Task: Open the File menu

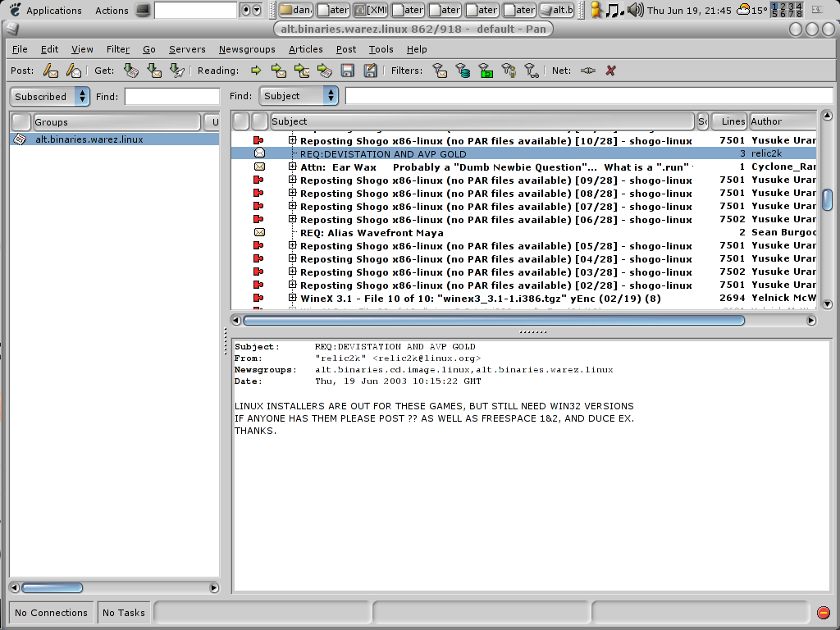Action: (x=20, y=49)
